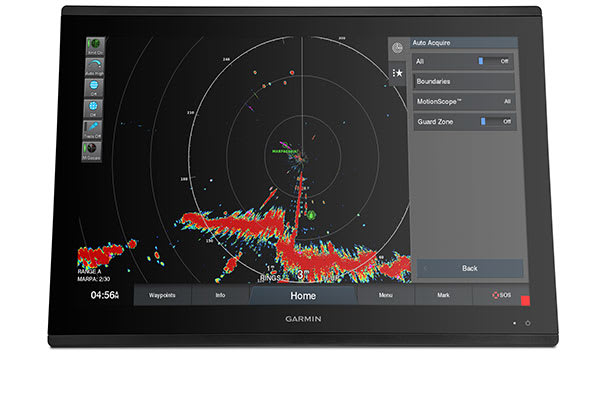Toggle the All auto acquire switch
This screenshot has width=600, height=400.
coord(493,61)
